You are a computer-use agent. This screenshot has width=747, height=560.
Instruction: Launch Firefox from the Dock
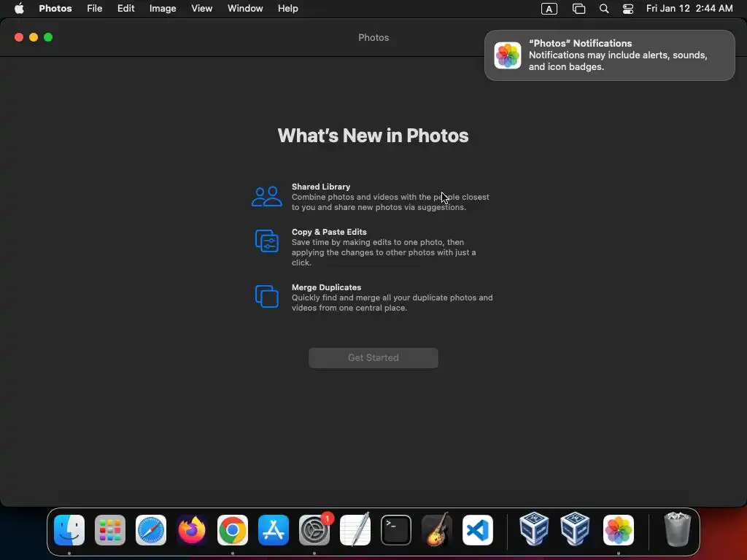(x=192, y=530)
